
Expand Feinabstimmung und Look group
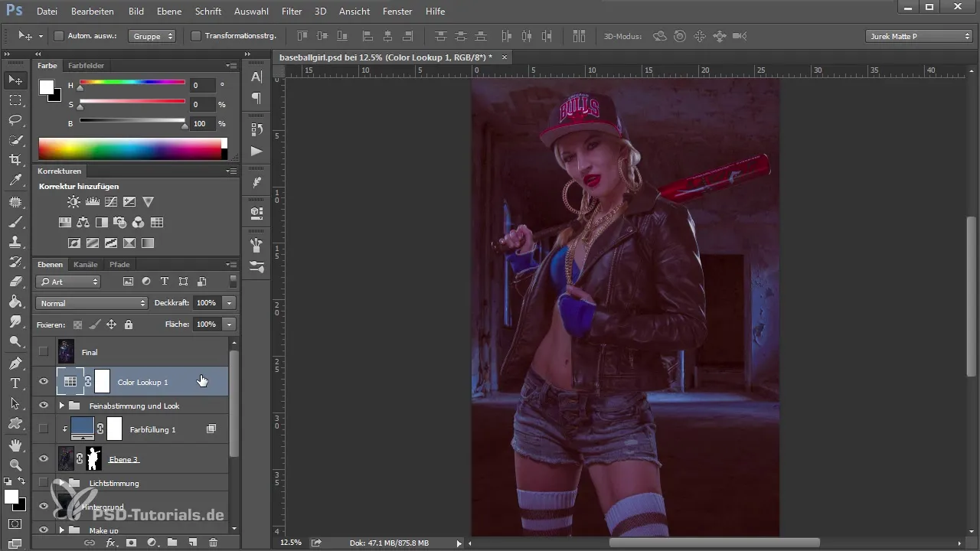click(62, 406)
